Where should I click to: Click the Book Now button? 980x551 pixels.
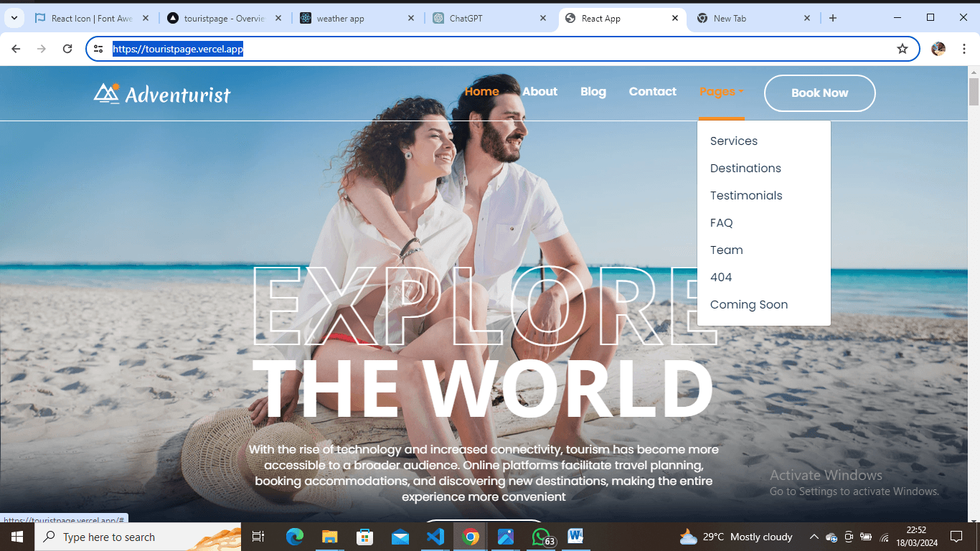pos(819,93)
